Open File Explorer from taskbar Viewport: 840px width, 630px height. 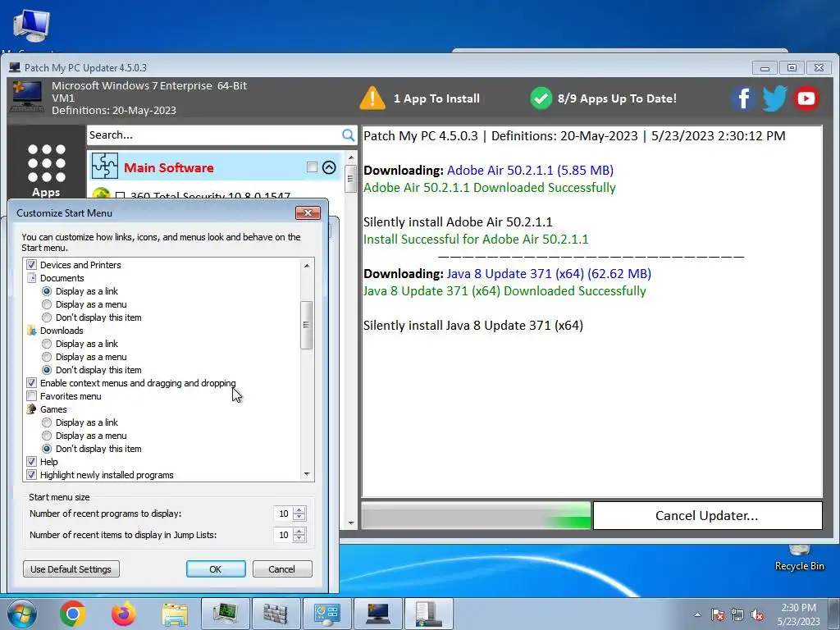(175, 615)
